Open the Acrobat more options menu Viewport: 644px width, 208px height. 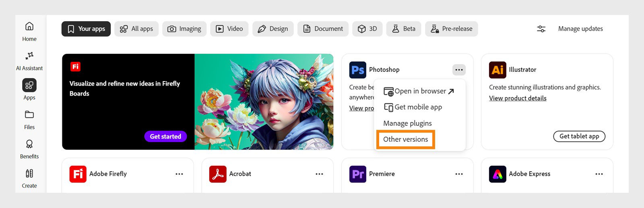(319, 174)
